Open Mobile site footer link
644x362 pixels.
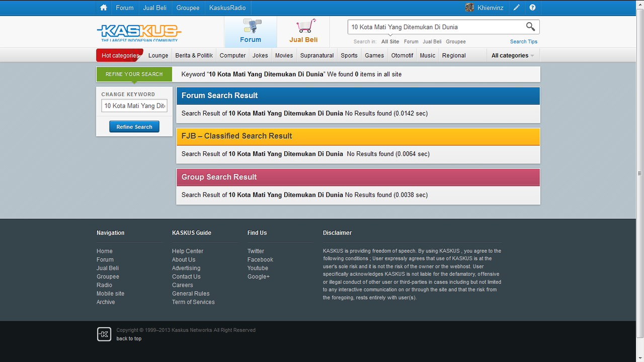(111, 294)
